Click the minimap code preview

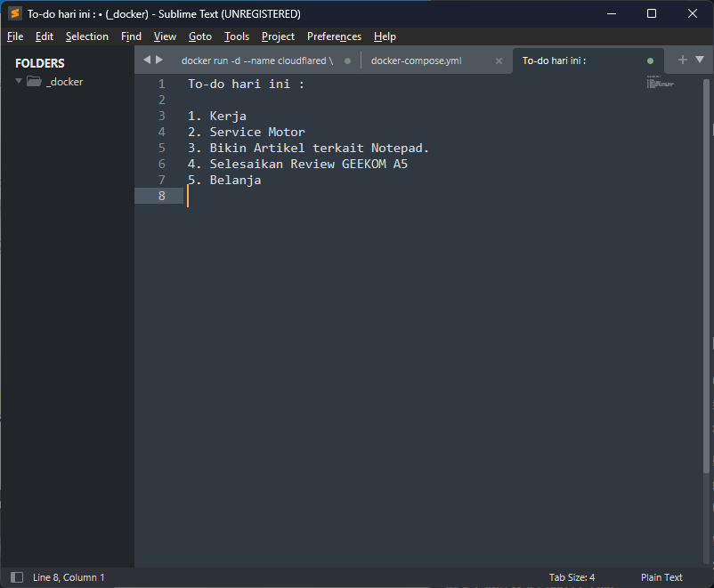[x=660, y=83]
